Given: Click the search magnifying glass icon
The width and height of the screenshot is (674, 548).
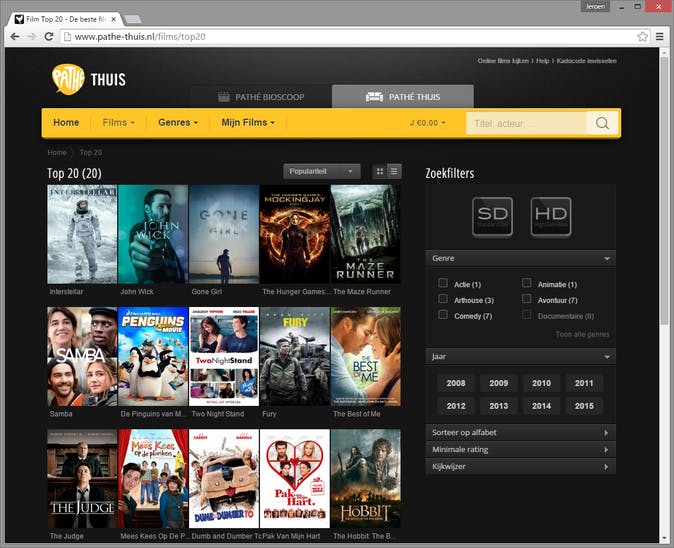Looking at the screenshot, I should click(602, 123).
